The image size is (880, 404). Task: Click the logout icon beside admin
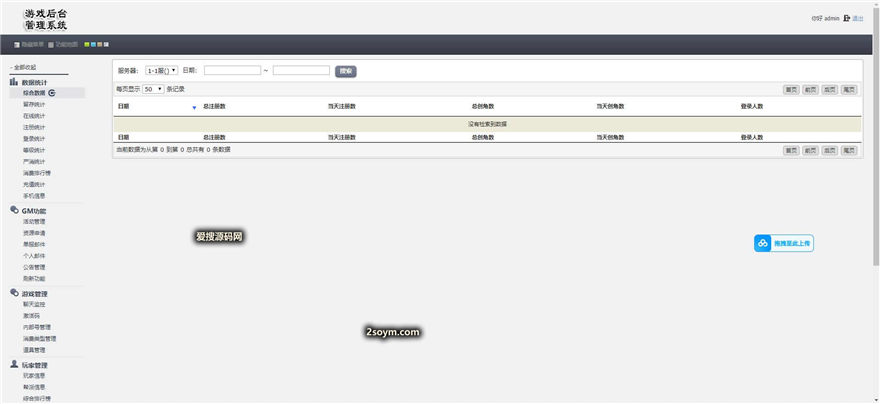(846, 18)
